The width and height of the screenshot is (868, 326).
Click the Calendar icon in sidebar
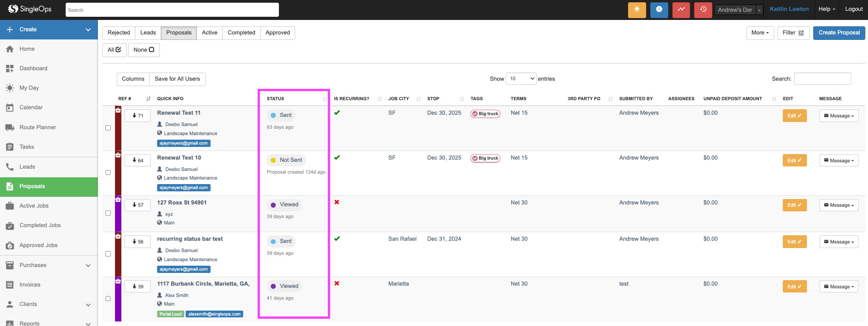pos(10,107)
